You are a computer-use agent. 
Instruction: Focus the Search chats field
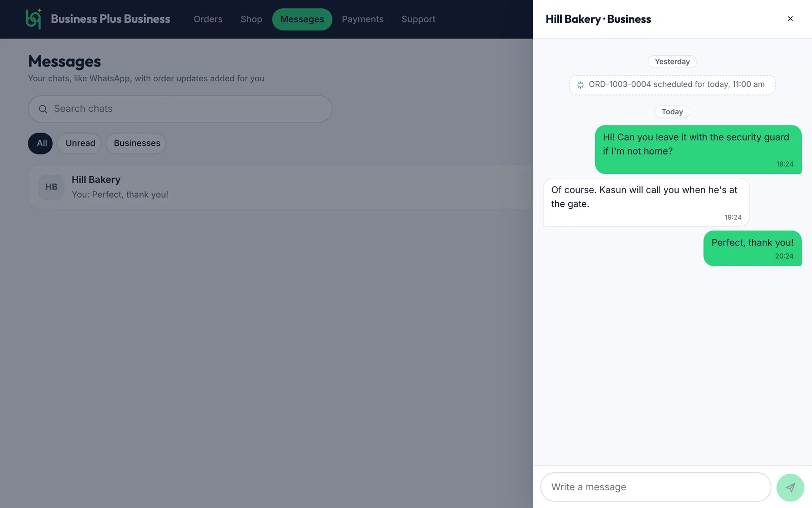click(x=180, y=109)
